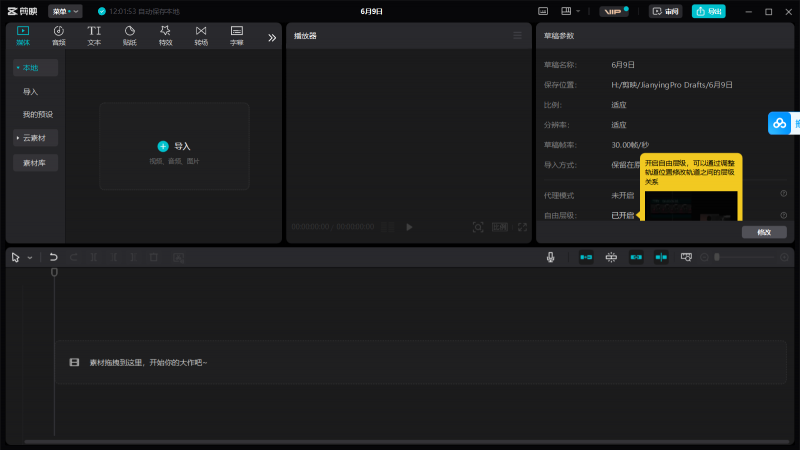Open the 字幕 (Subtitle) panel icon

pyautogui.click(x=237, y=35)
